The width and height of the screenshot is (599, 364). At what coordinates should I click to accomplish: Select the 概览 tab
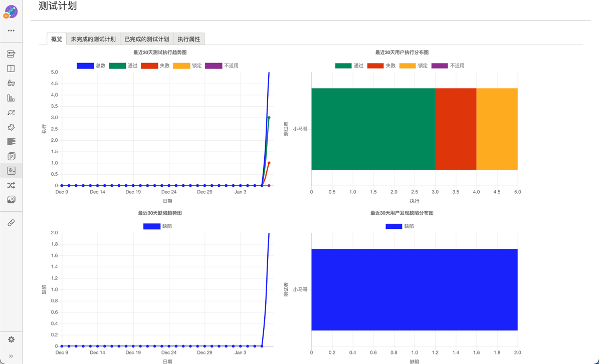click(57, 39)
